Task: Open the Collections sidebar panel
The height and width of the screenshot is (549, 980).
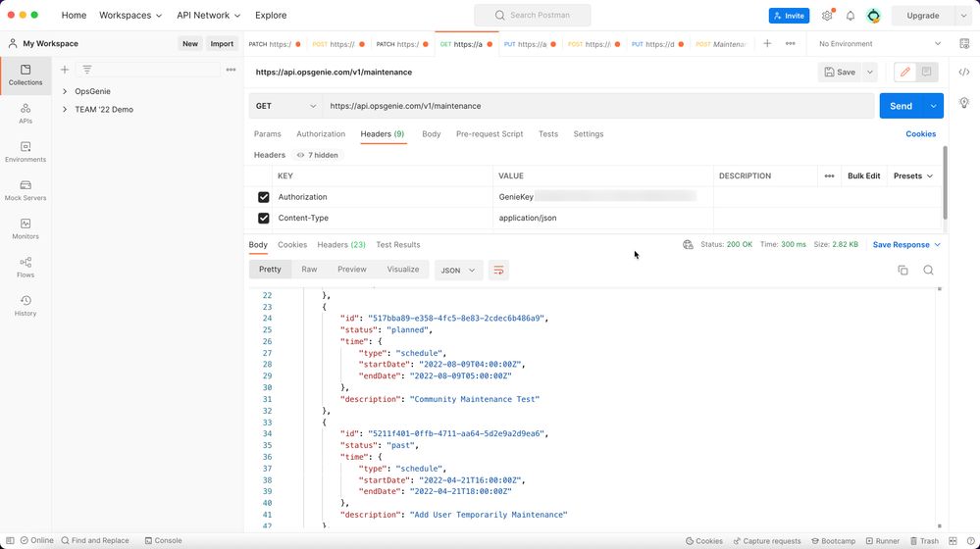Action: [25, 75]
